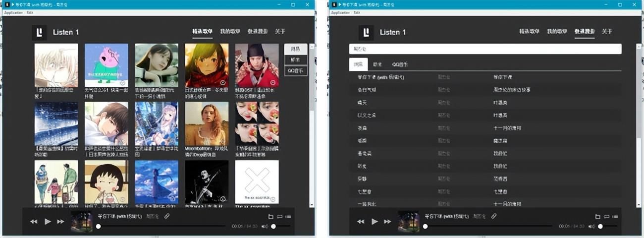This screenshot has height=238, width=644.
Task: Open 我的歌单 tab in left window
Action: pyautogui.click(x=230, y=31)
